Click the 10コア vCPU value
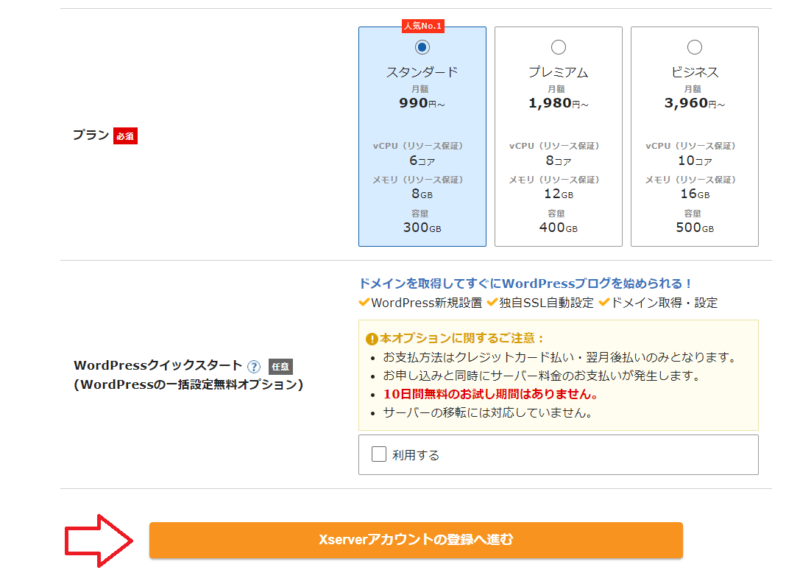 tap(694, 161)
